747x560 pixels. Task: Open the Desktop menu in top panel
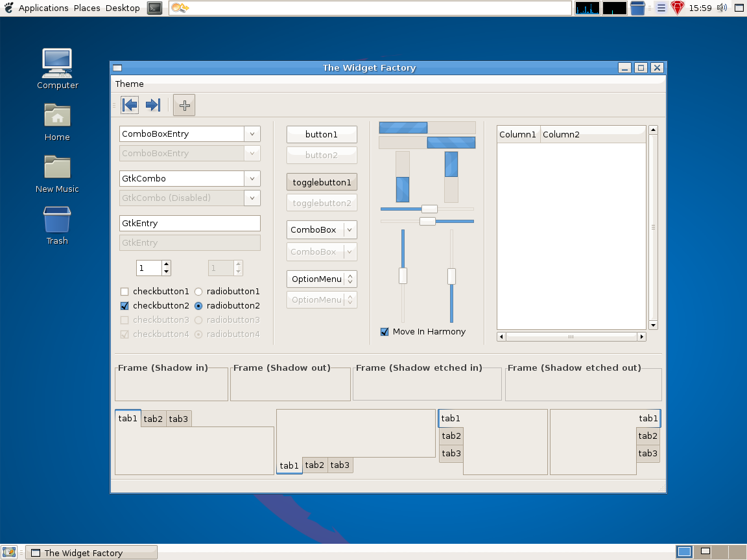[123, 8]
